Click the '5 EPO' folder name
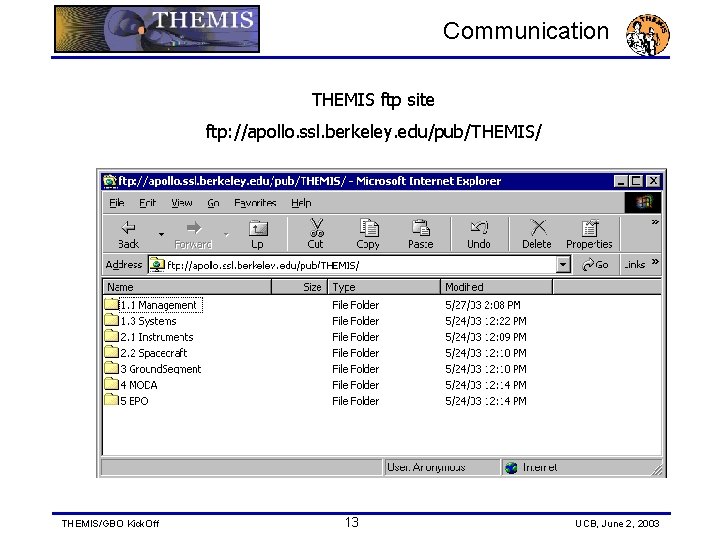Image resolution: width=720 pixels, height=540 pixels. (134, 401)
